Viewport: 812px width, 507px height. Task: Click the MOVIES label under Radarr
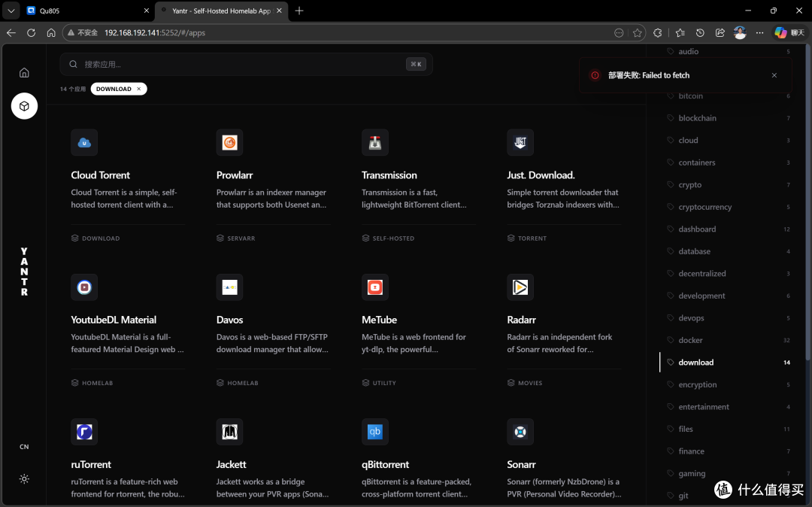pyautogui.click(x=530, y=383)
